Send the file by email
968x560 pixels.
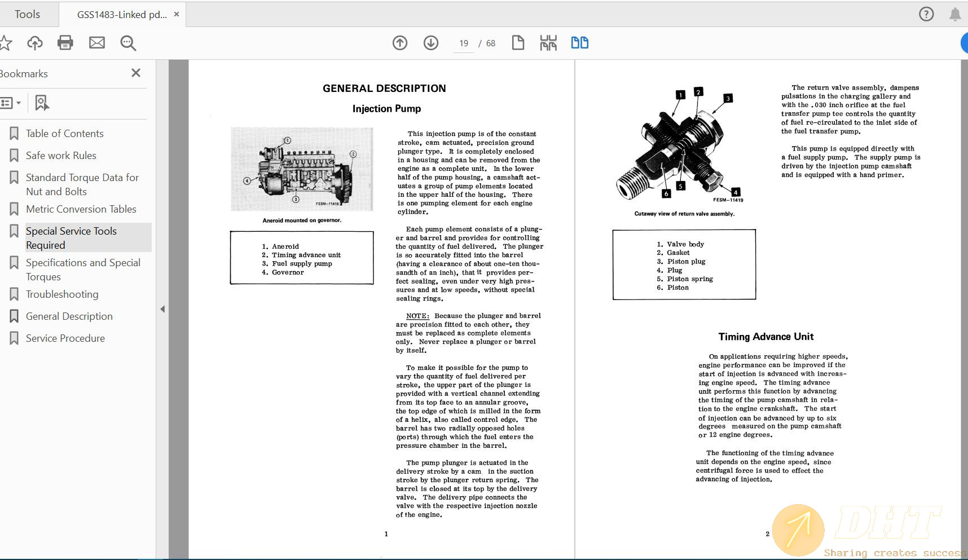tap(97, 43)
